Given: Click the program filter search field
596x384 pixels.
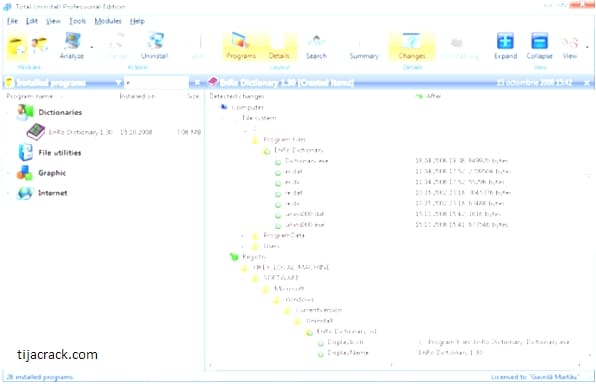Looking at the screenshot, I should 157,83.
